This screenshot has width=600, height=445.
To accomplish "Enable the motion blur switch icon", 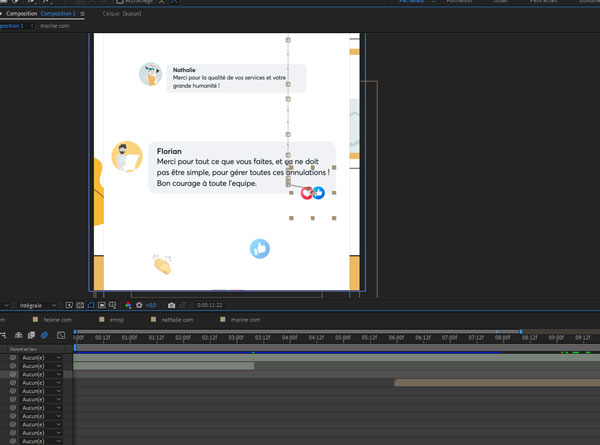I will coord(45,334).
